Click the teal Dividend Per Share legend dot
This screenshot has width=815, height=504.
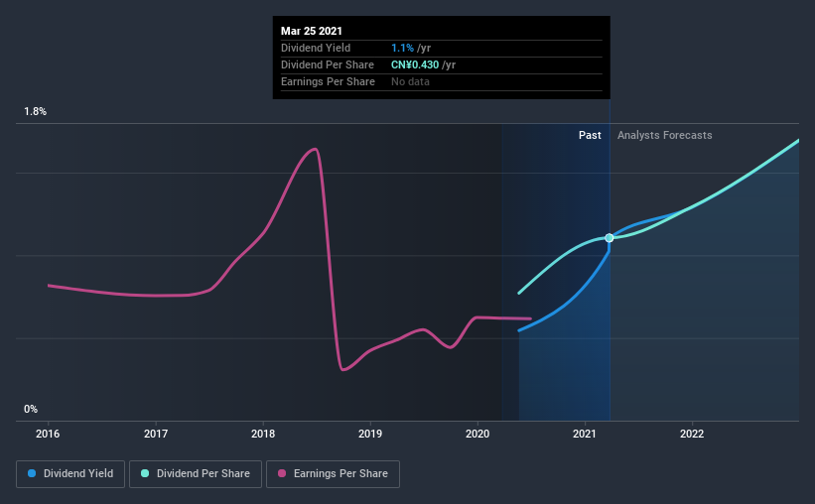tap(145, 473)
